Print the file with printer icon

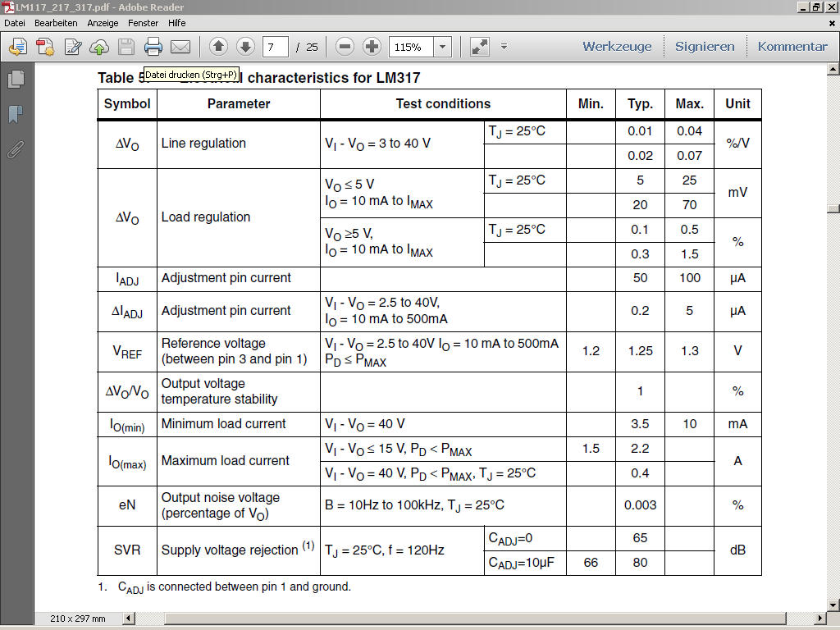(153, 47)
